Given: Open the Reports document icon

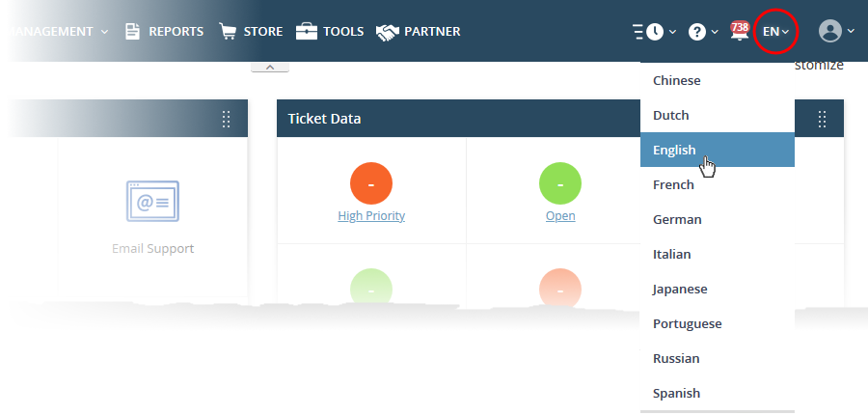Looking at the screenshot, I should click(133, 32).
